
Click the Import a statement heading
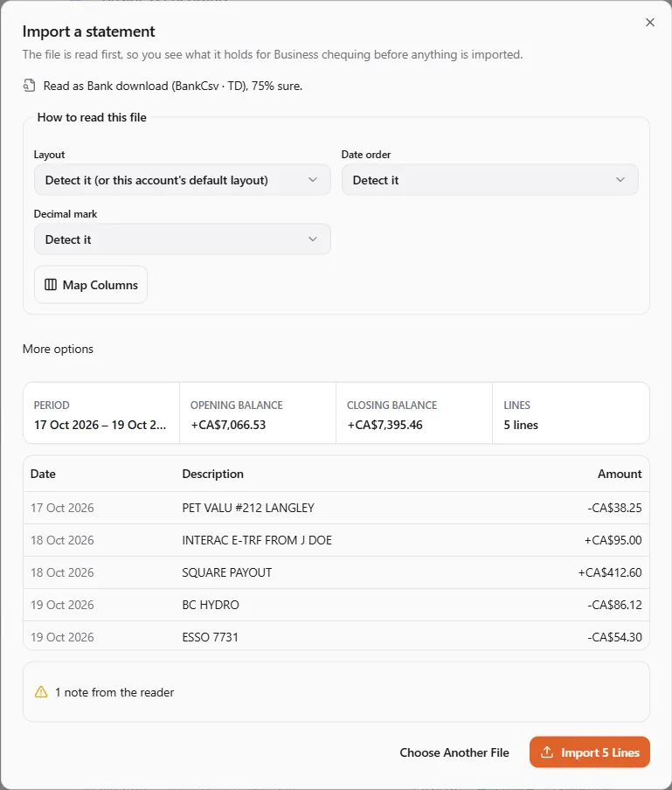click(88, 31)
